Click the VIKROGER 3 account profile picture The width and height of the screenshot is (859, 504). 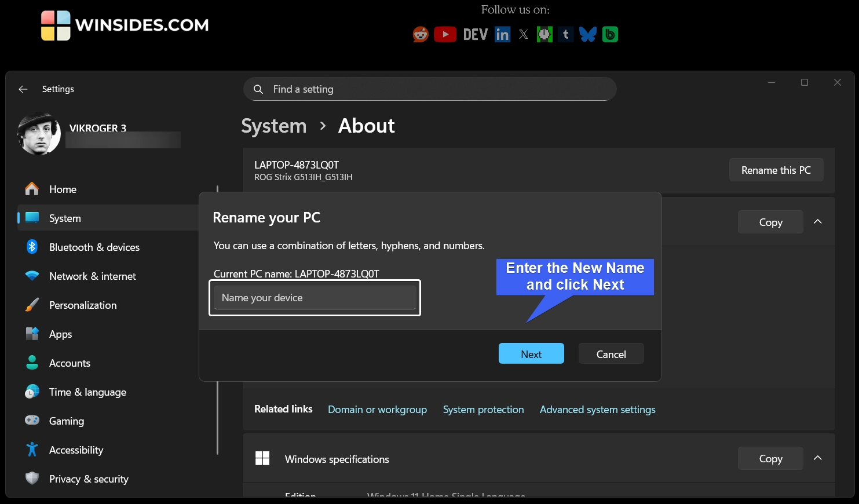click(39, 133)
